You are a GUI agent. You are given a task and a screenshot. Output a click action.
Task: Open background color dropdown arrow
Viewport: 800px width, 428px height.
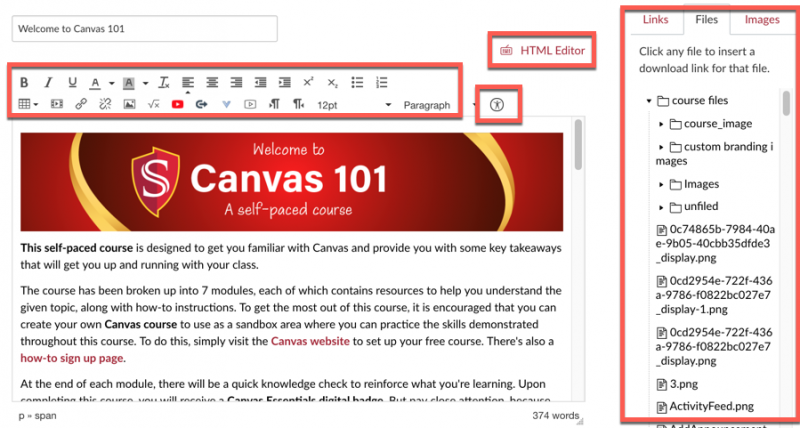(145, 83)
